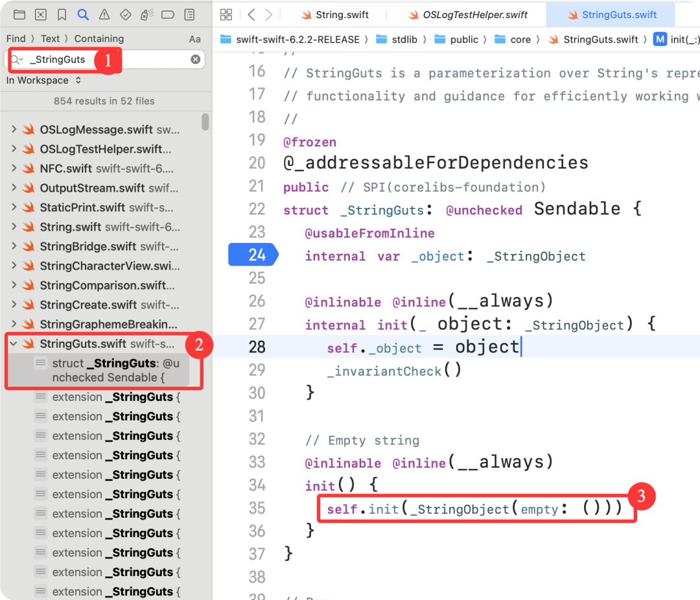Clear the search field with the x button
This screenshot has height=600, width=700.
tap(196, 60)
